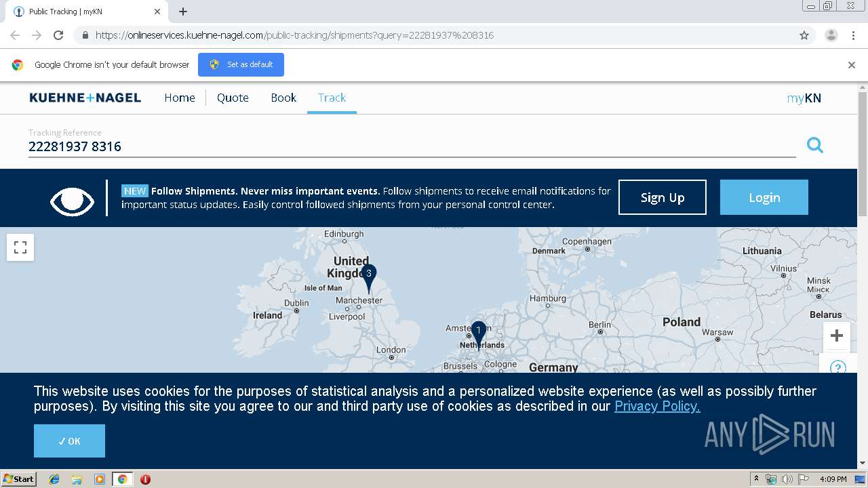The height and width of the screenshot is (488, 868).
Task: Select map marker number 3 near Manchester
Action: tap(369, 279)
